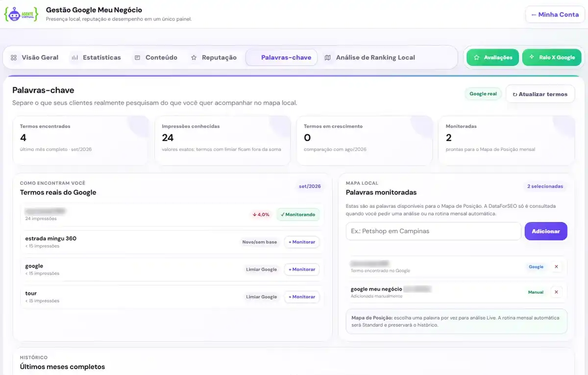Monitor the 'estrada mingu 360' term
Screen dimensions: 588x375
(302, 242)
